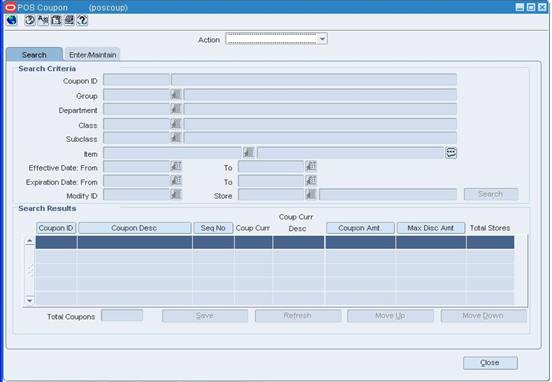Click the Refresh button
This screenshot has height=382, width=552.
coord(297,316)
